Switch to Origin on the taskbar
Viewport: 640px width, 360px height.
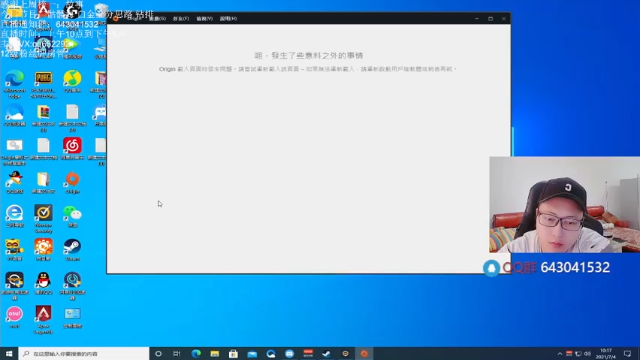click(364, 353)
